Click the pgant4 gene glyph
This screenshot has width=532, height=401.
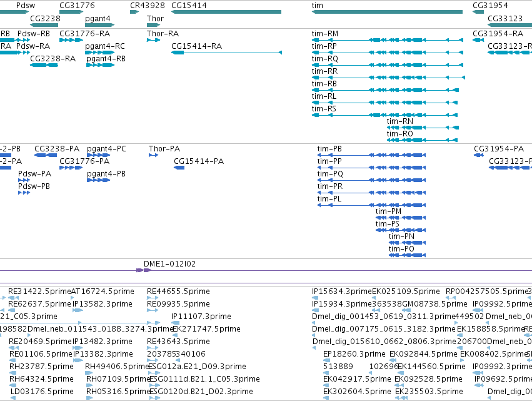(100, 25)
